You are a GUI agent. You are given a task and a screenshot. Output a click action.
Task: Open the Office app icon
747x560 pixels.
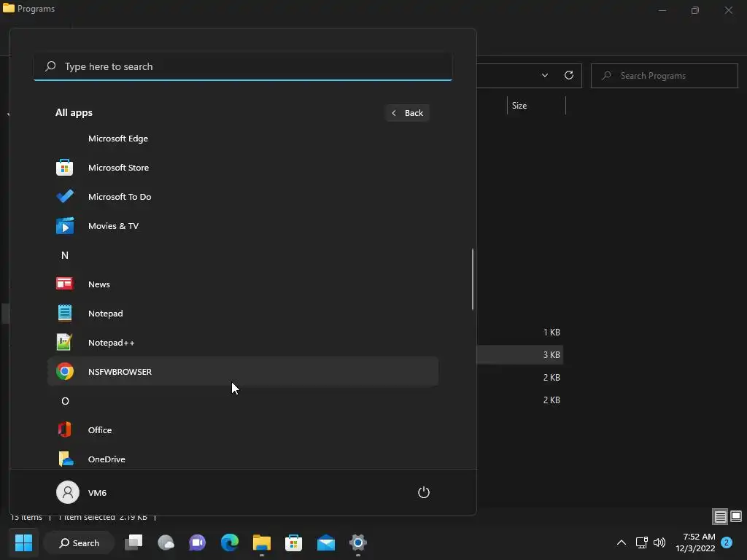click(64, 429)
